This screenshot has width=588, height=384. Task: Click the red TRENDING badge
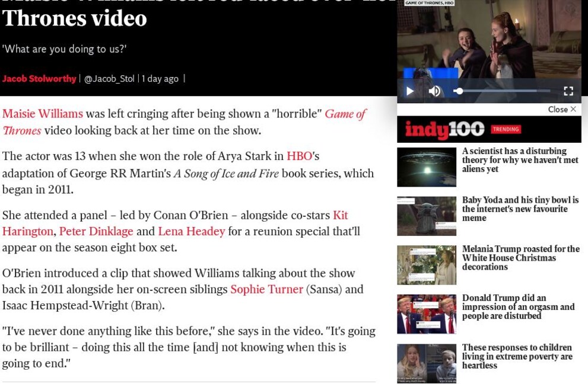tap(506, 129)
